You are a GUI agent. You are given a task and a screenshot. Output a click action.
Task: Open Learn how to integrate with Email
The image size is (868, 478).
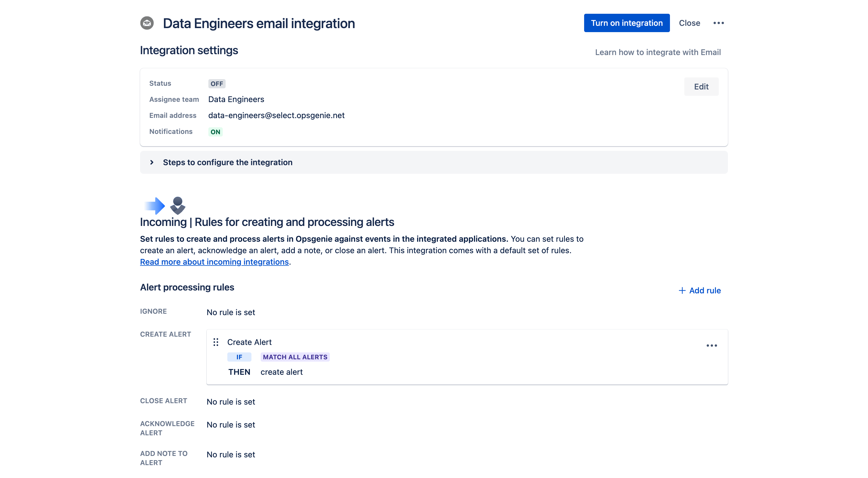tap(658, 52)
